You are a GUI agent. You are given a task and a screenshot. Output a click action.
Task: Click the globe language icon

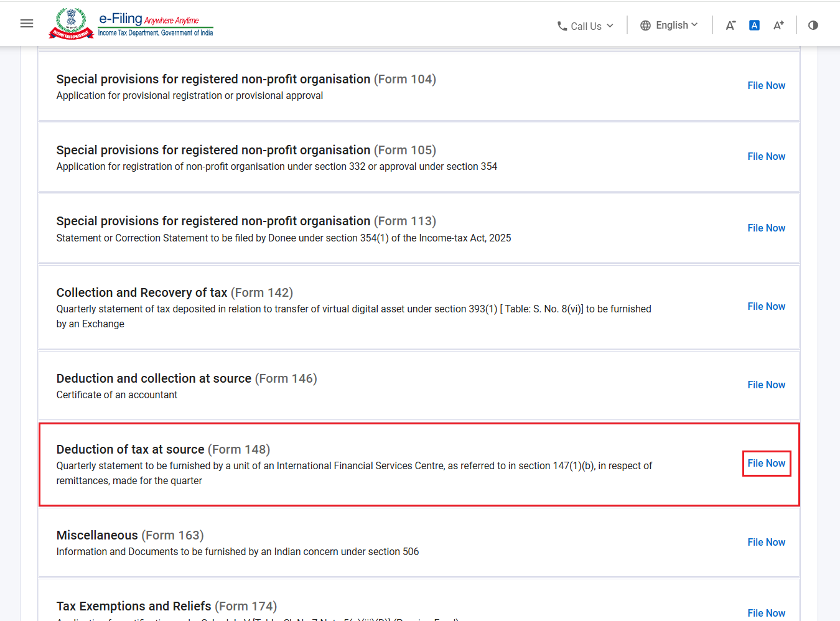[x=645, y=26]
